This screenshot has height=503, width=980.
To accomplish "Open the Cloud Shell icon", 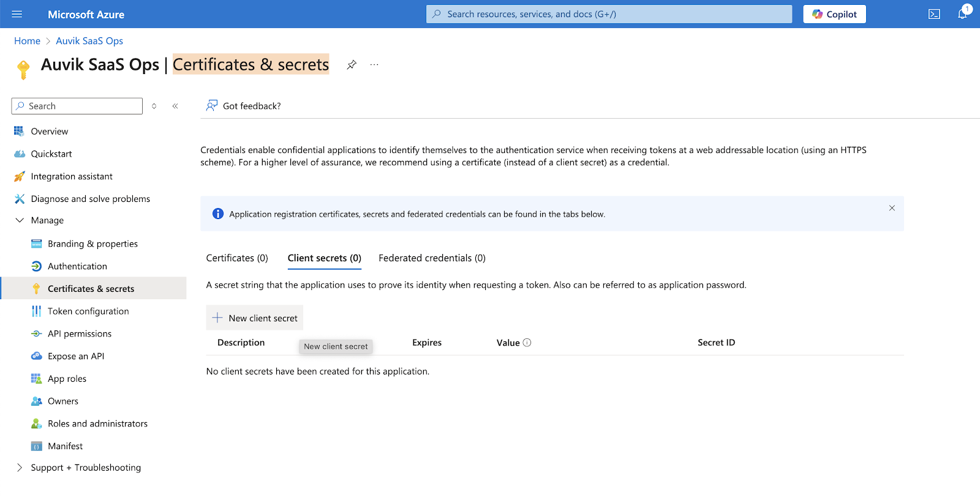I will (934, 14).
